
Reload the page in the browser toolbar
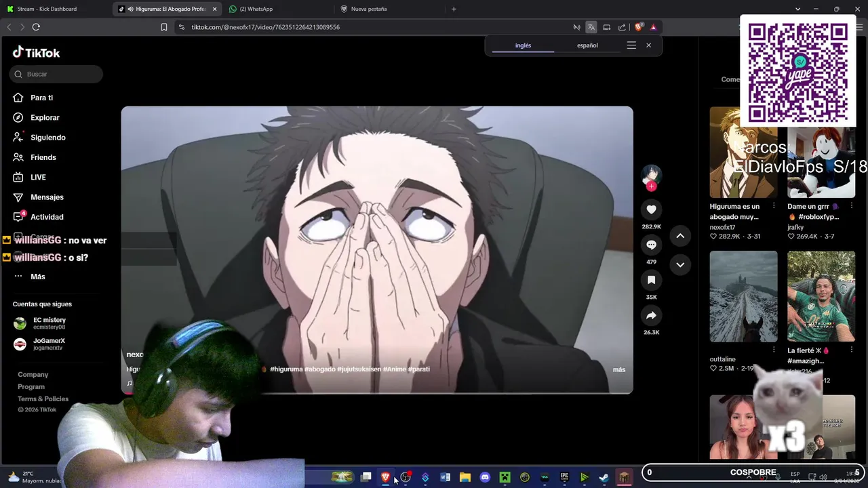point(36,27)
